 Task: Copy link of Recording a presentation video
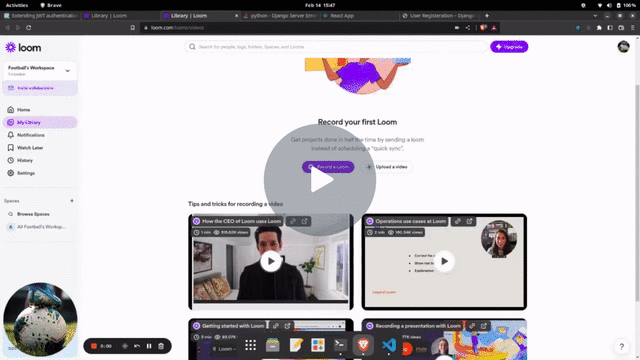[472, 326]
